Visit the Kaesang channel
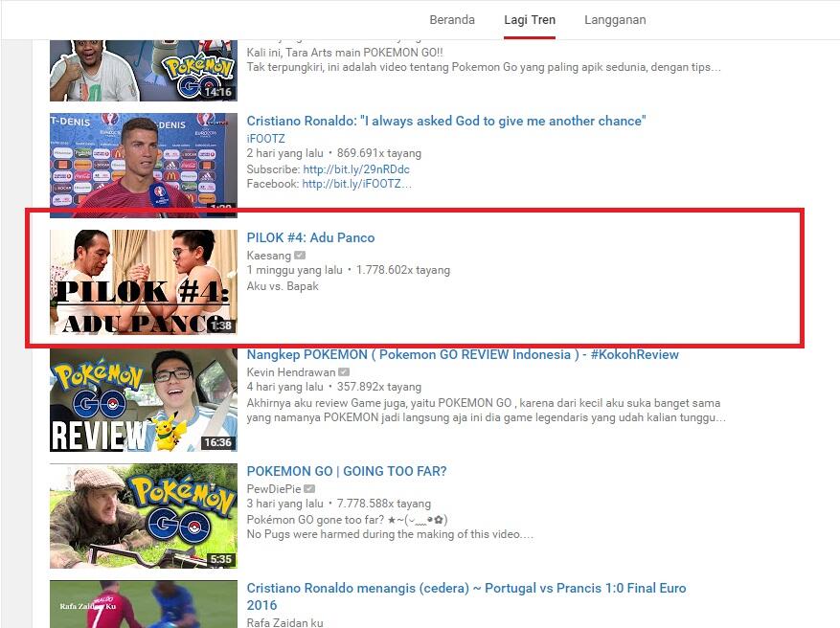Viewport: 840px width, 628px height. coord(268,256)
